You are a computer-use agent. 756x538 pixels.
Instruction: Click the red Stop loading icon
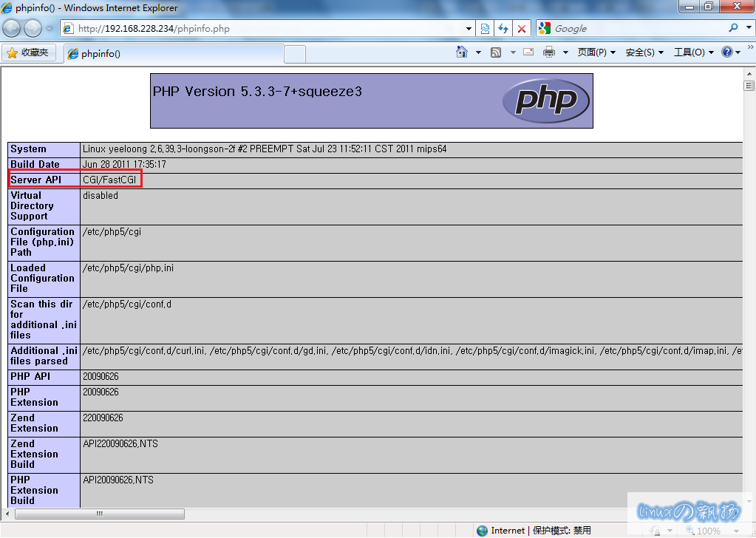pos(522,29)
